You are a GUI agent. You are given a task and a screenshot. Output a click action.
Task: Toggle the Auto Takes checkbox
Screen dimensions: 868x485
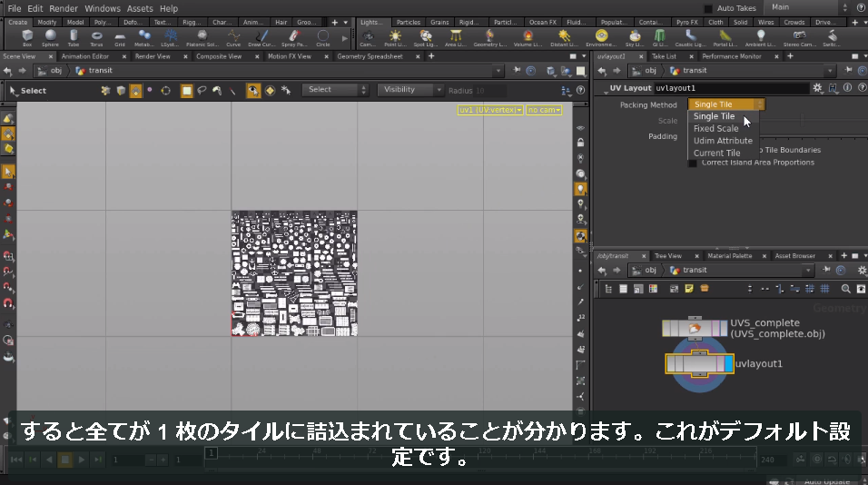[707, 8]
